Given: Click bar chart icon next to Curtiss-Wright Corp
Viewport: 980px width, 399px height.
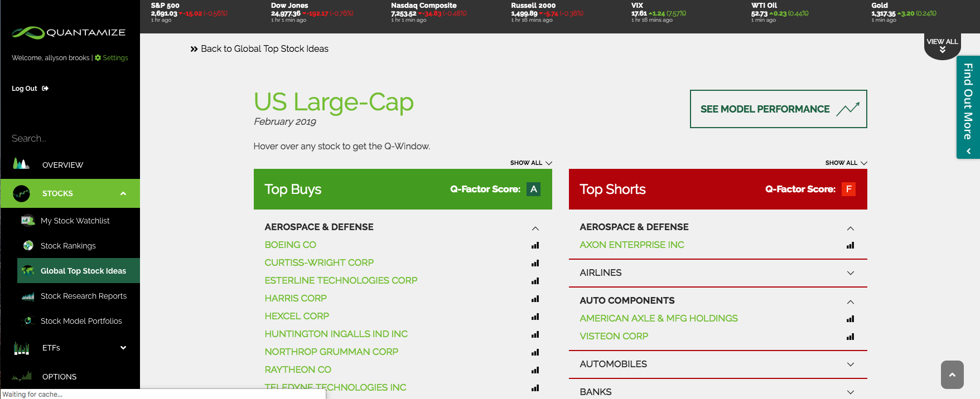Looking at the screenshot, I should tap(535, 263).
